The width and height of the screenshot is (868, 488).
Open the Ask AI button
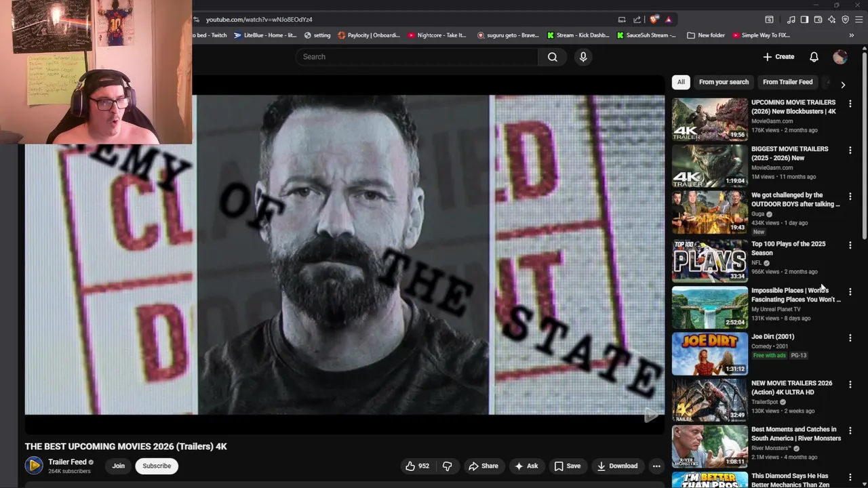pos(526,466)
